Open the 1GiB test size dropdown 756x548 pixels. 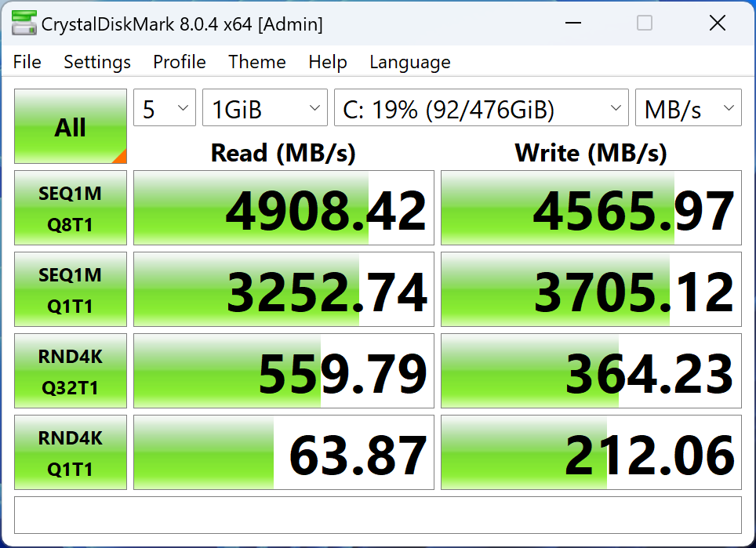coord(265,107)
